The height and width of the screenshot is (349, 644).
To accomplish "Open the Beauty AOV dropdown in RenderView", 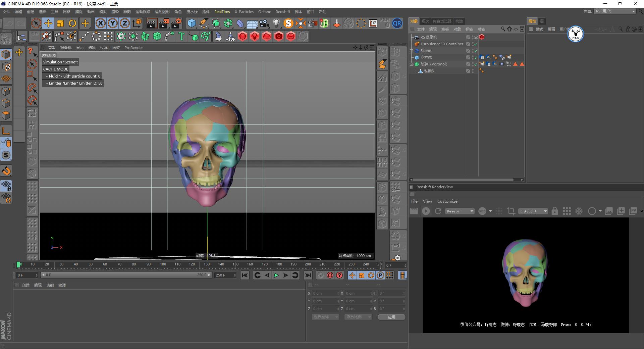I will pyautogui.click(x=460, y=211).
